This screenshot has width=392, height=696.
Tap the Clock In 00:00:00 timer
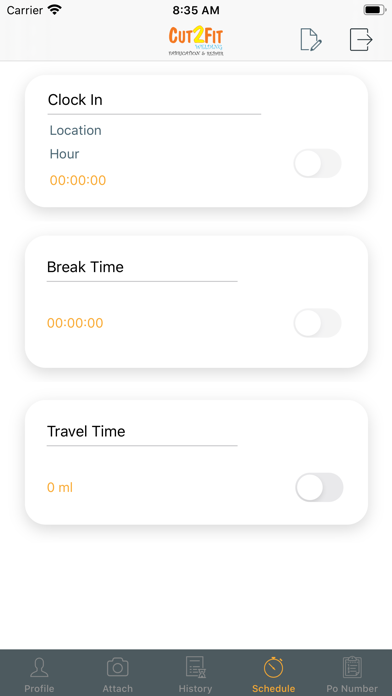[78, 181]
